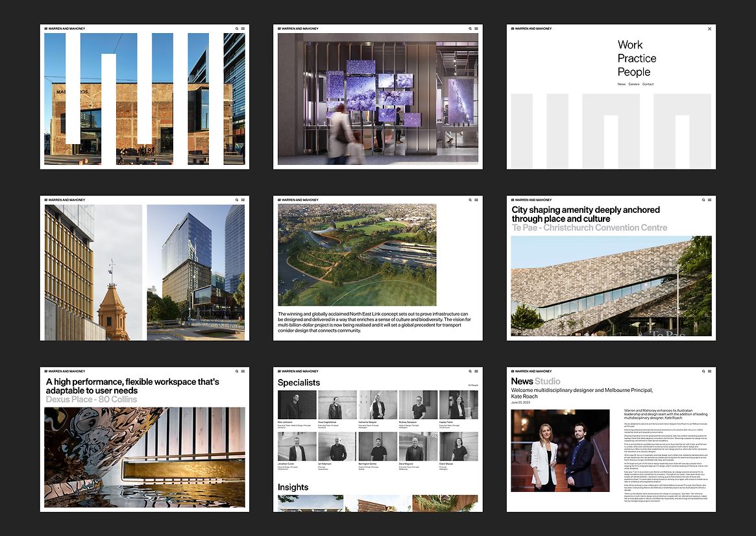Open hamburger menu on Te Pae page
Image resolution: width=756 pixels, height=536 pixels.
click(x=709, y=200)
